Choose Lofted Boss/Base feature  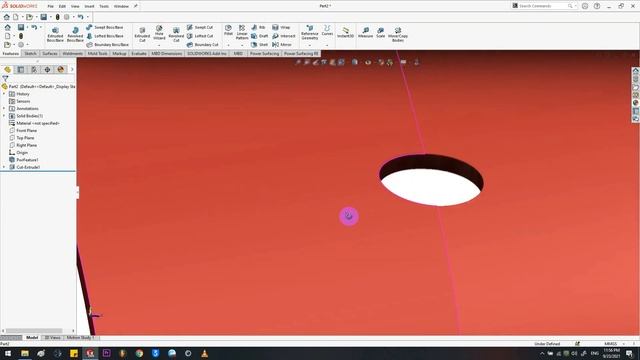coord(104,36)
